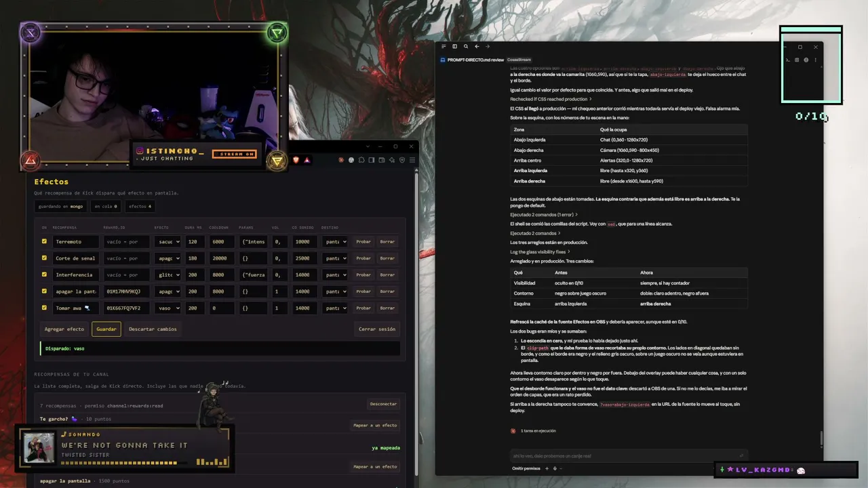Expand the 'Rechecked if CSS reached production' step
Image resolution: width=868 pixels, height=488 pixels.
pos(551,99)
